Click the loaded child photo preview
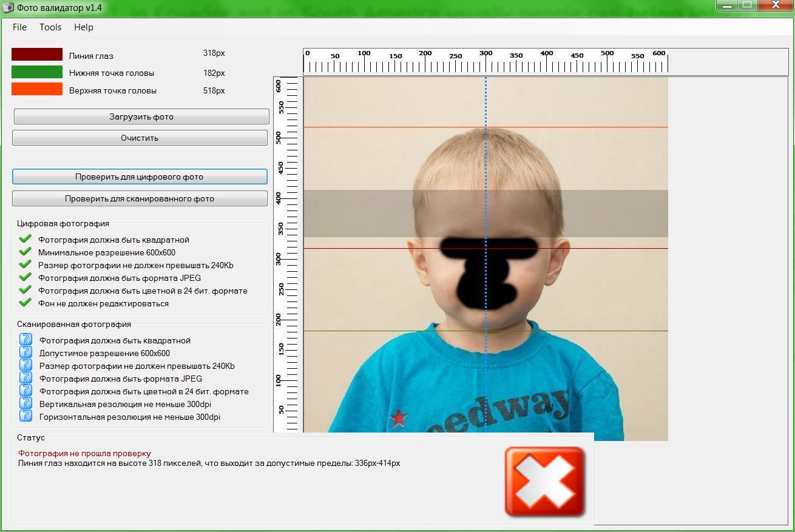795x532 pixels. pos(485,258)
